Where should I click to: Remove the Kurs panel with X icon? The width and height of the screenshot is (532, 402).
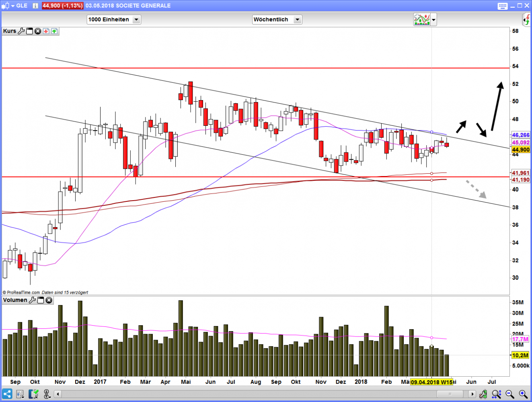pyautogui.click(x=38, y=31)
